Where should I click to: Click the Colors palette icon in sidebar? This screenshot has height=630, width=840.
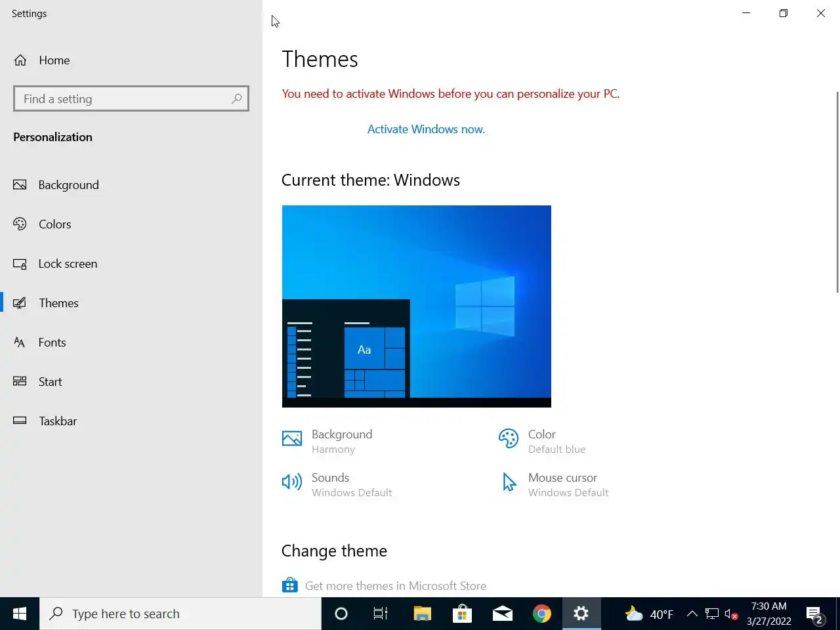20,224
